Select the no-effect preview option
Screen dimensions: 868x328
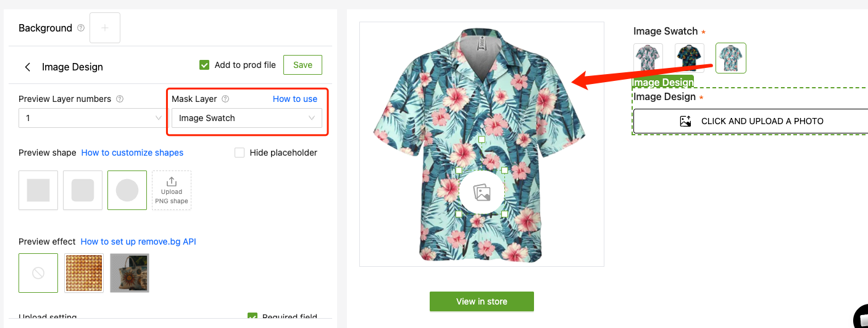coord(38,273)
